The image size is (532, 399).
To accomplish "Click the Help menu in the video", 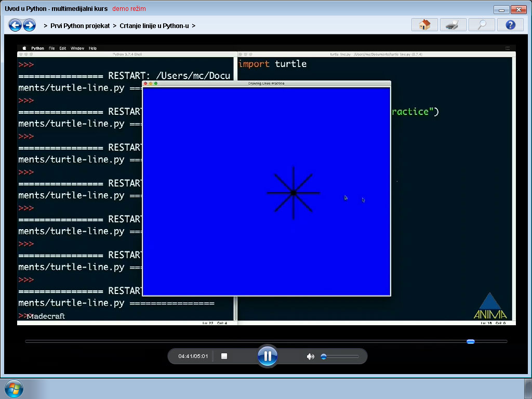I will 92,48.
